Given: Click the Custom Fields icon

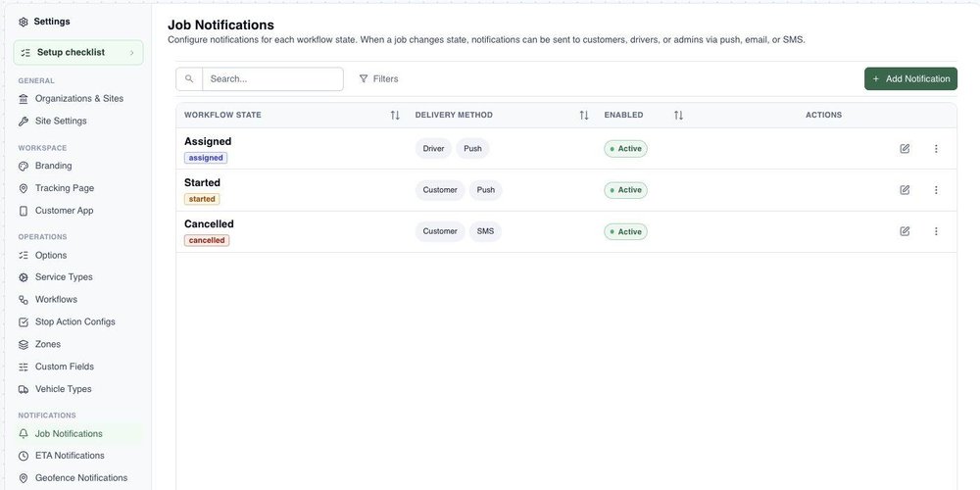Looking at the screenshot, I should (24, 367).
